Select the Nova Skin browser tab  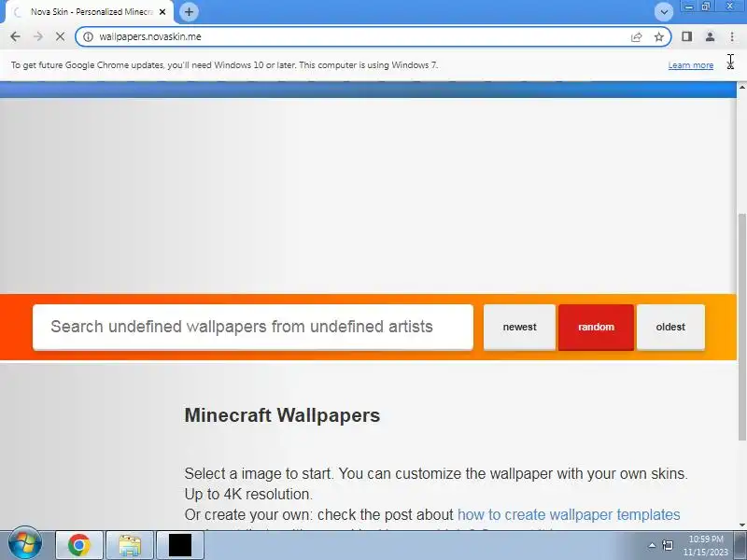tap(90, 12)
